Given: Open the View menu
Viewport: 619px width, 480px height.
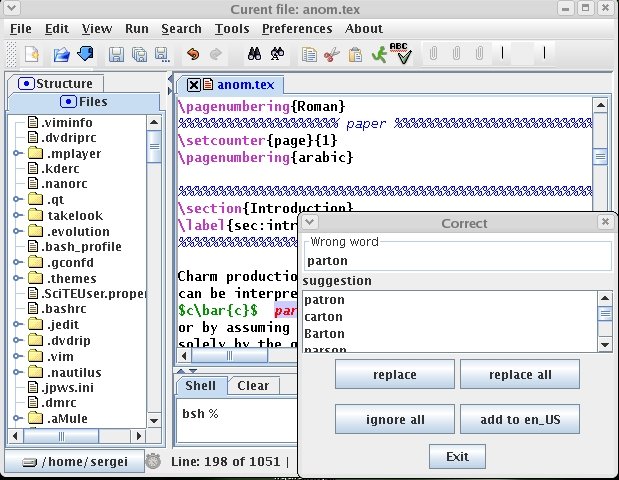Looking at the screenshot, I should (x=97, y=29).
